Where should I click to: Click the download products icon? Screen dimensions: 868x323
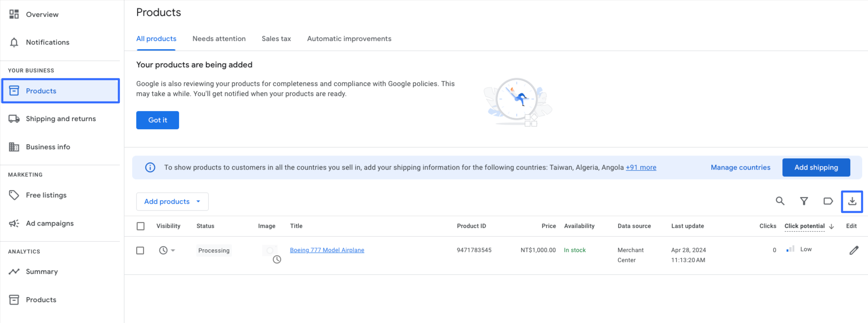click(x=852, y=201)
